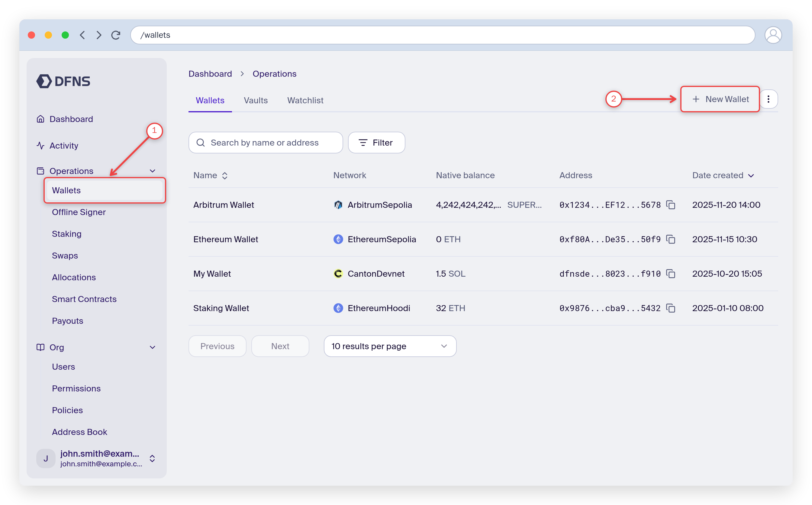Copy the Staking Wallet address
This screenshot has width=812, height=505.
pyautogui.click(x=671, y=308)
